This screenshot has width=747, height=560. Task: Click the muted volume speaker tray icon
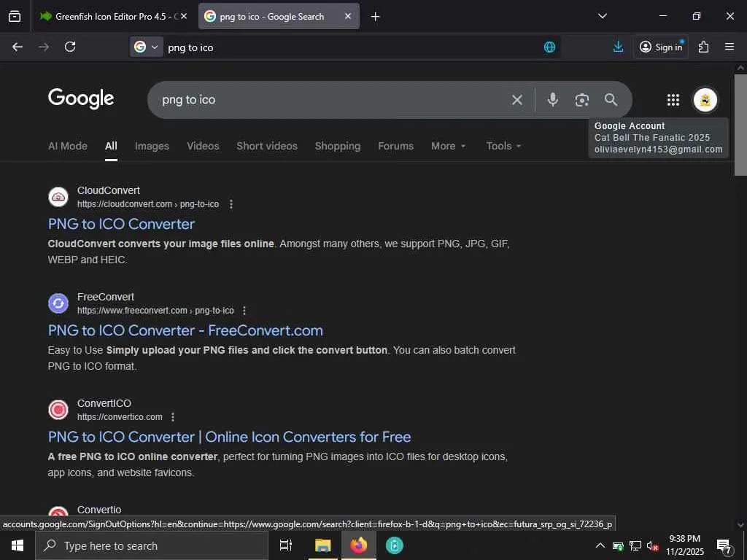[x=653, y=545]
